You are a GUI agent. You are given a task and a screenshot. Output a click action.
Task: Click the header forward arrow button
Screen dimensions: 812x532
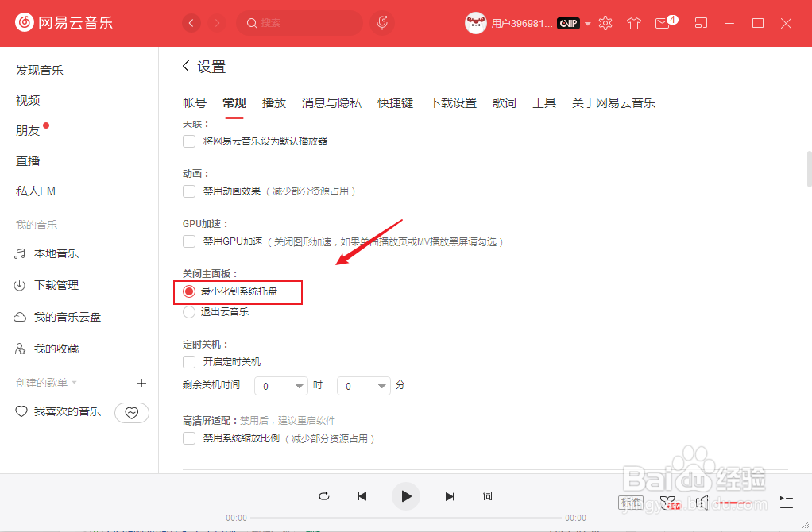(x=218, y=23)
